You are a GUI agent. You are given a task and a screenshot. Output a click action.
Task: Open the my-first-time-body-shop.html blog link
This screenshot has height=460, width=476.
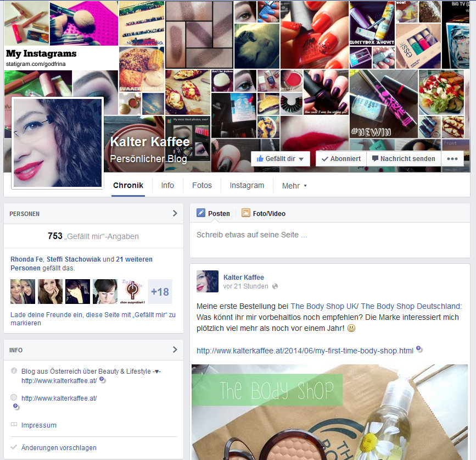[x=305, y=351]
